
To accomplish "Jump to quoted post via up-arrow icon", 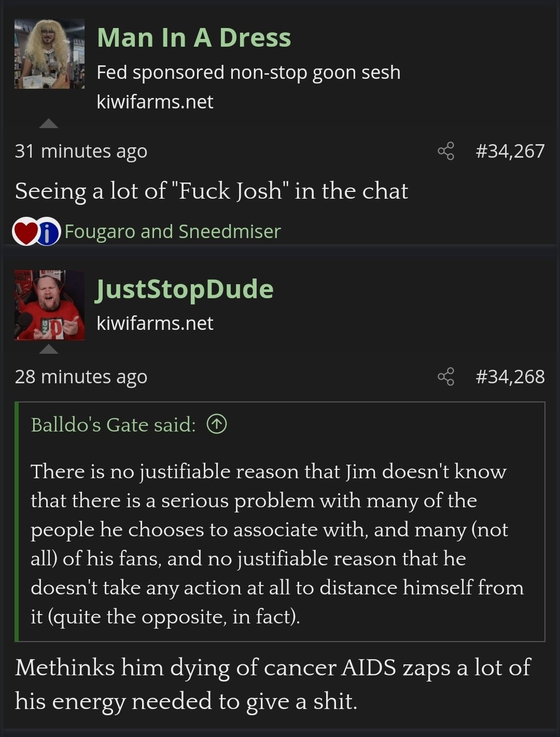I will pyautogui.click(x=217, y=424).
